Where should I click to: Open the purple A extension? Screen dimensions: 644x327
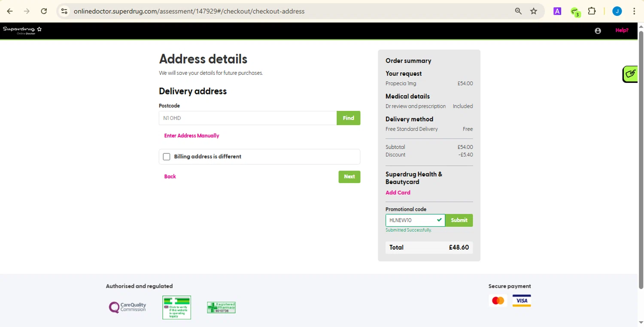coord(557,11)
